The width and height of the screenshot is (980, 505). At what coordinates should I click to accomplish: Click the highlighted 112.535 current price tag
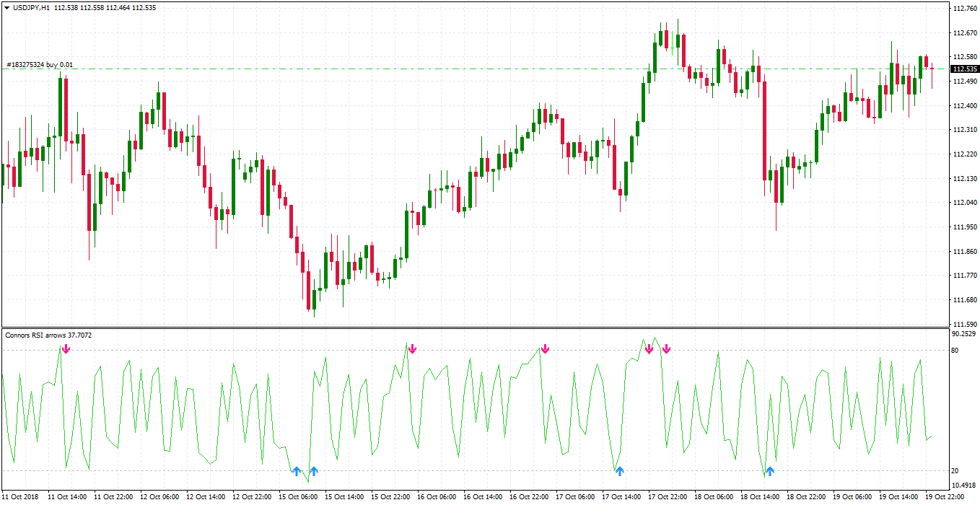coord(965,69)
